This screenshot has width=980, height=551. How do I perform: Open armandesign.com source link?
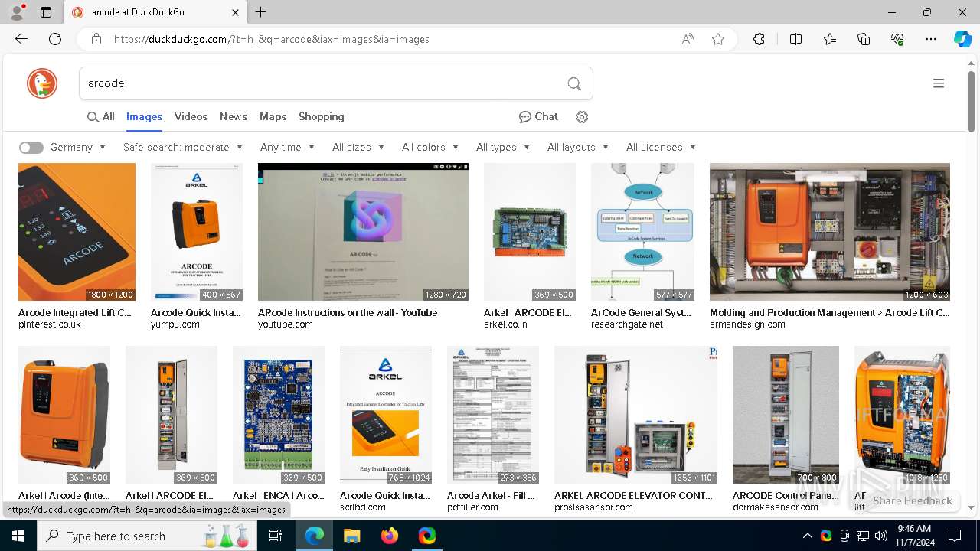point(747,324)
